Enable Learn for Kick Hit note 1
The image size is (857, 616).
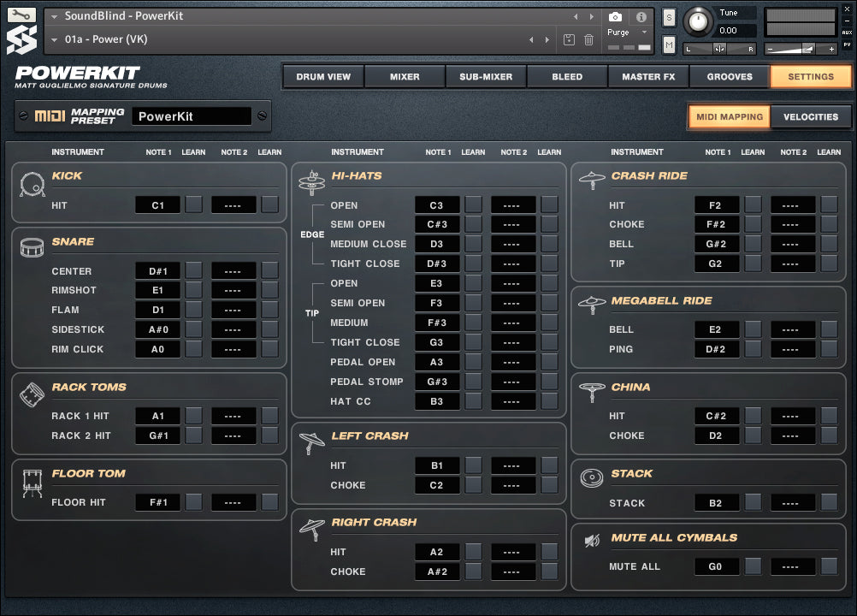click(x=193, y=205)
